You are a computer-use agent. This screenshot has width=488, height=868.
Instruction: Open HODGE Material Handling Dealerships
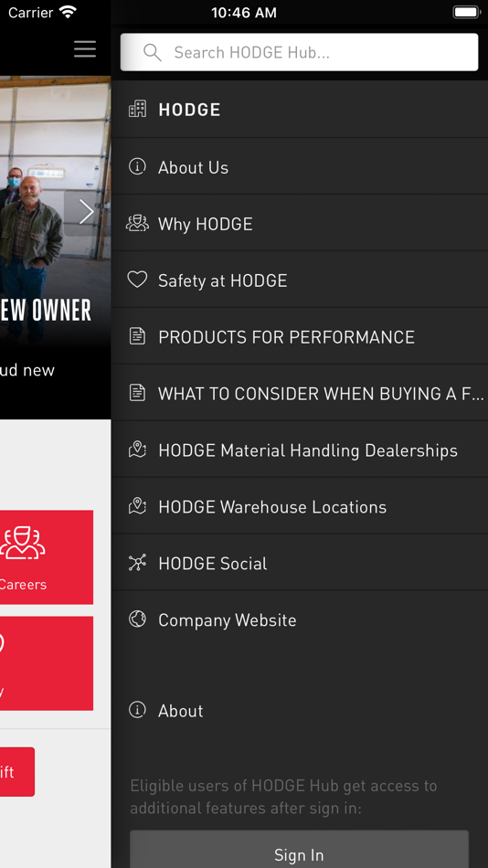[300, 450]
